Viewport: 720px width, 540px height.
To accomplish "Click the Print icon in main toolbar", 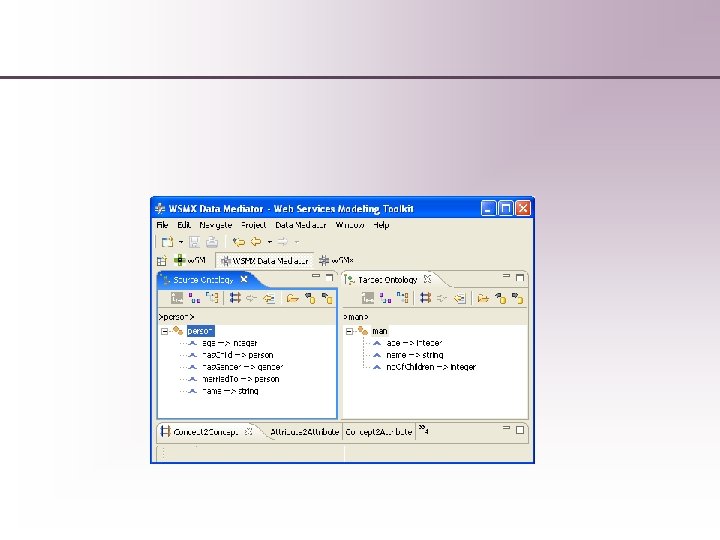I will pos(212,242).
